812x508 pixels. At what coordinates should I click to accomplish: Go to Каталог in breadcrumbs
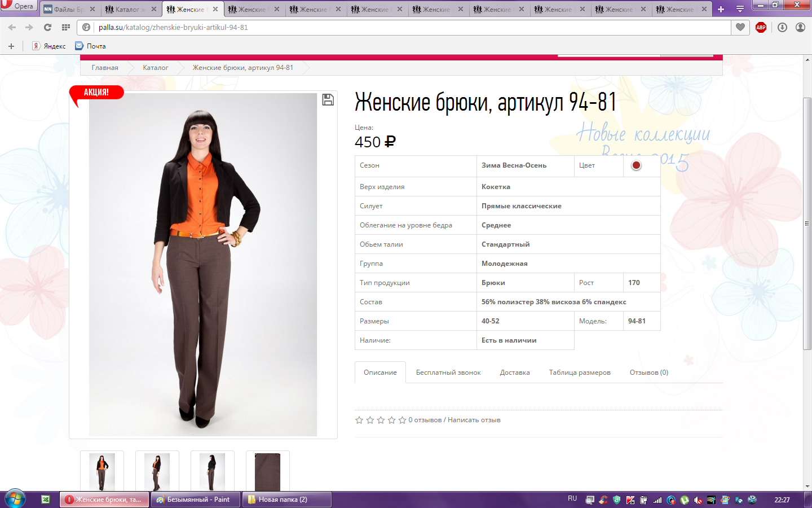[x=155, y=68]
